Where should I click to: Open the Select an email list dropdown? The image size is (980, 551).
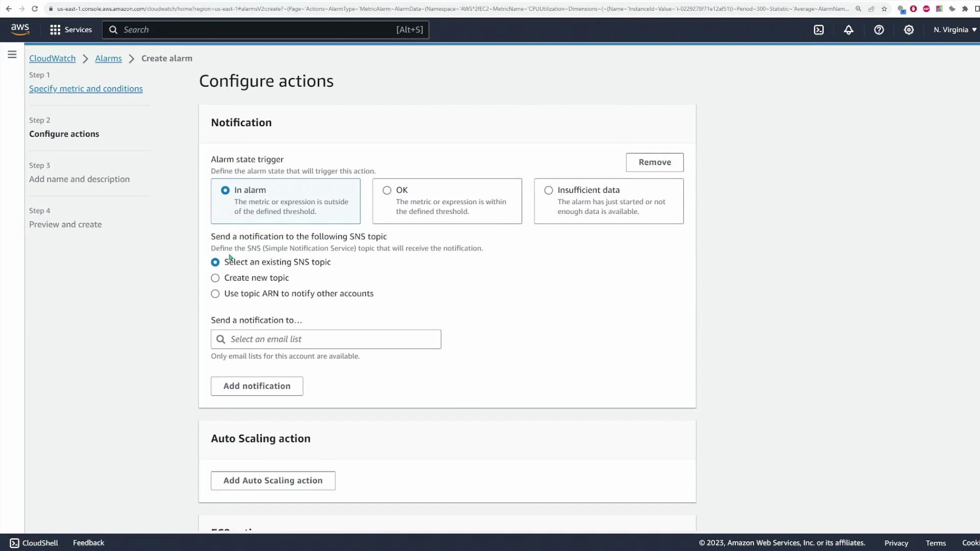326,339
